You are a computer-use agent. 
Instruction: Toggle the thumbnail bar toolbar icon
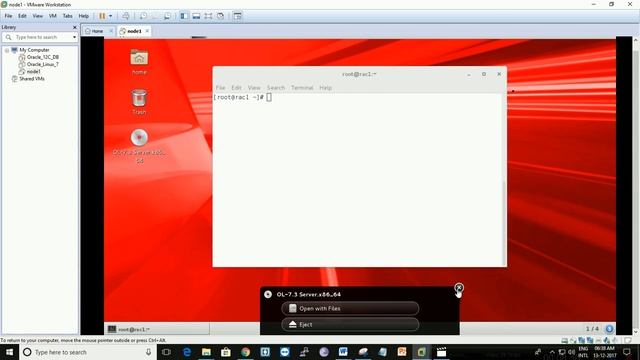point(196,16)
